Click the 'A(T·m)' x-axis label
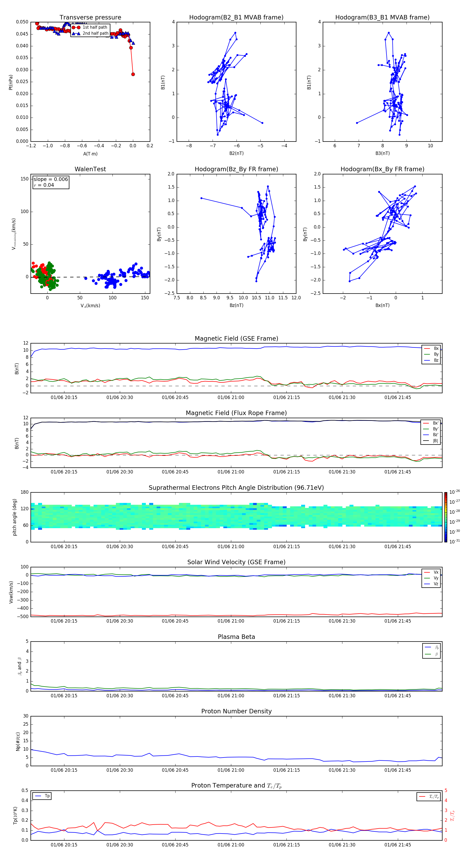 click(x=90, y=154)
